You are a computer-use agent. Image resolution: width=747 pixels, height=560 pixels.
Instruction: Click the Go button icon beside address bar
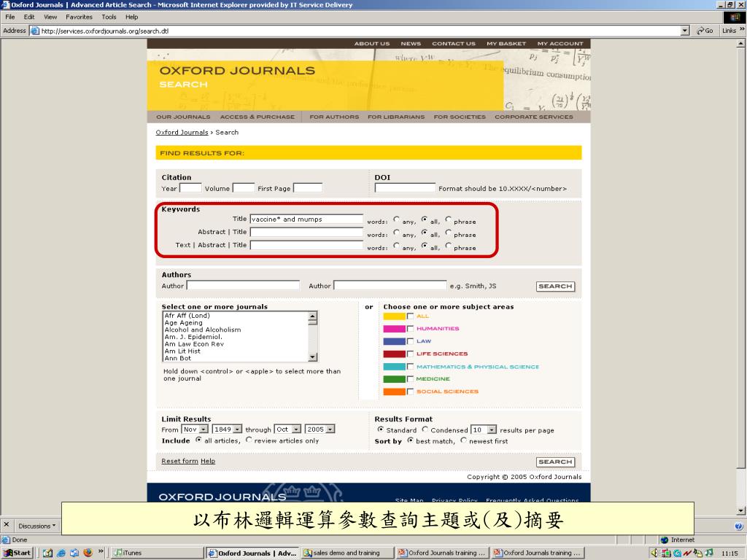[705, 31]
